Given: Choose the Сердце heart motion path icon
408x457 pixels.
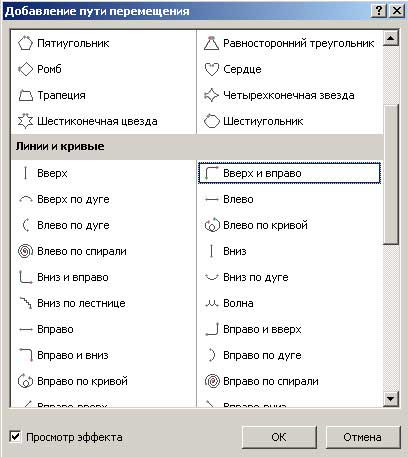Looking at the screenshot, I should (211, 69).
